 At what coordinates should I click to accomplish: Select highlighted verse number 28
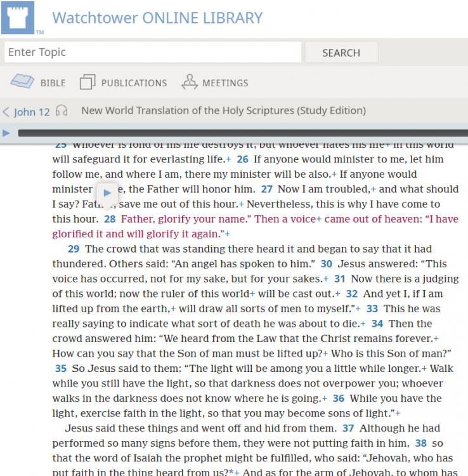tap(110, 219)
